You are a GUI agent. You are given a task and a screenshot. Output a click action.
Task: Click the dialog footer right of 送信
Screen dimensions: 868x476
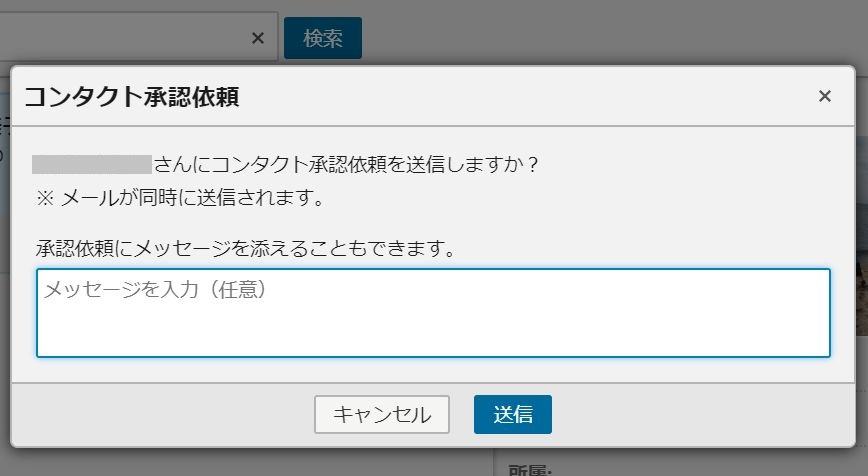click(703, 415)
